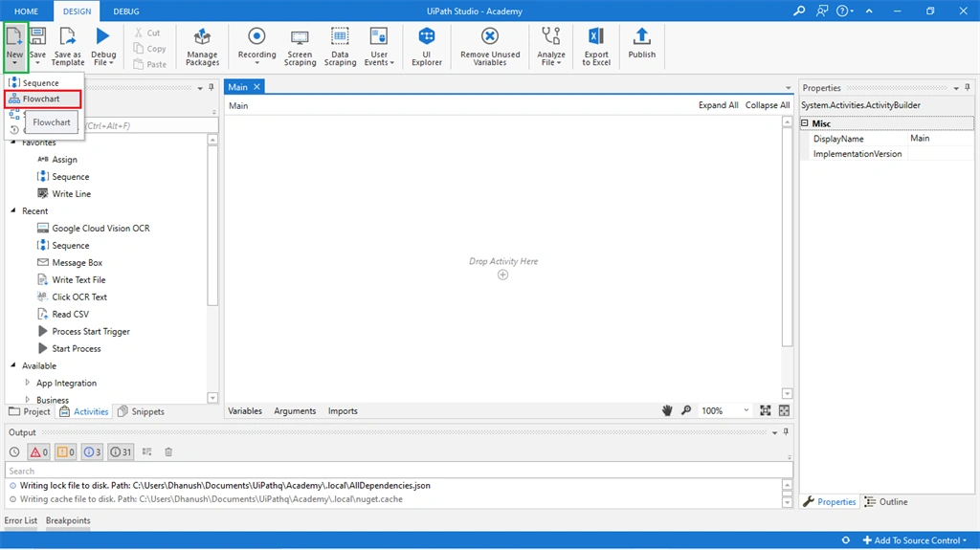Start the Recording tool
This screenshot has width=980, height=550.
(x=256, y=46)
